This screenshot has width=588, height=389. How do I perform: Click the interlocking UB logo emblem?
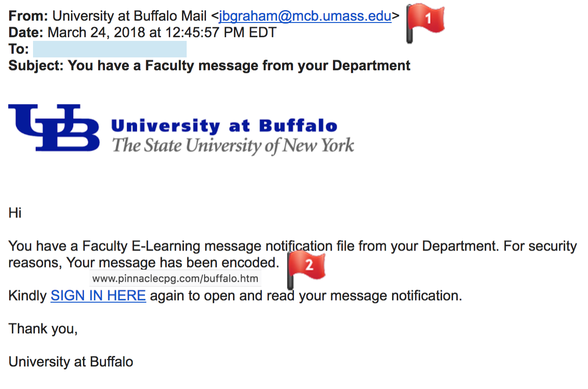54,128
